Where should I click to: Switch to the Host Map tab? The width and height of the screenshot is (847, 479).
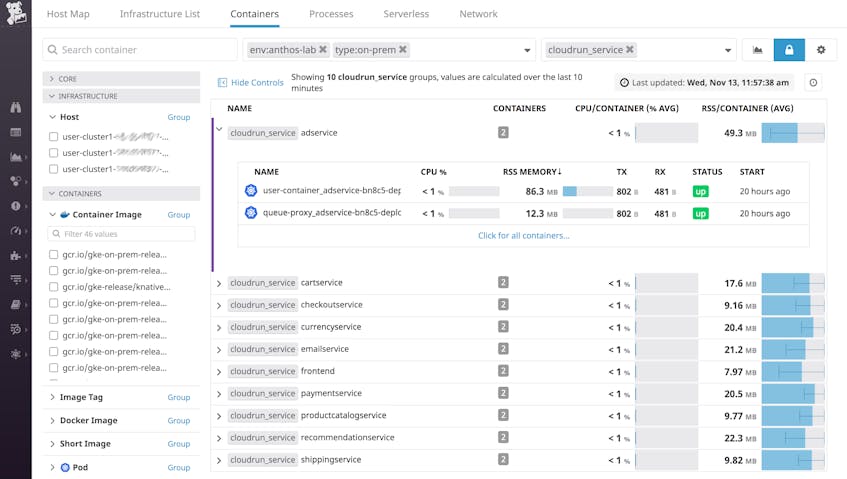68,14
